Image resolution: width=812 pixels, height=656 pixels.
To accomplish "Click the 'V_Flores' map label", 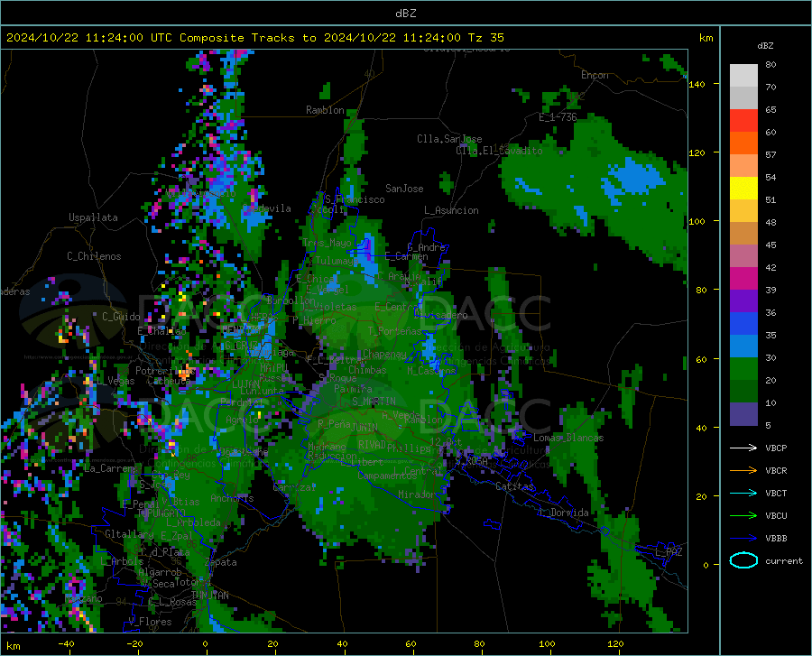I will [150, 622].
